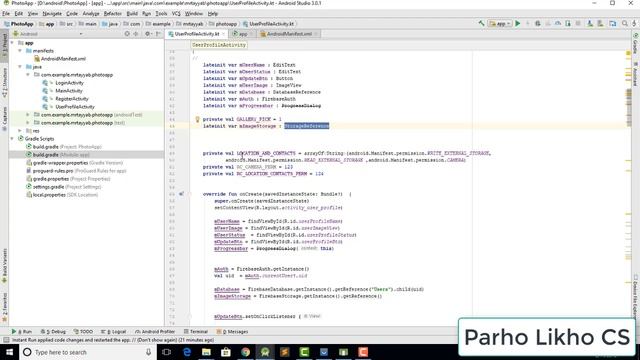Open the Device File Explorer side tab
Screen dimensions: 640x360
(x=636, y=298)
